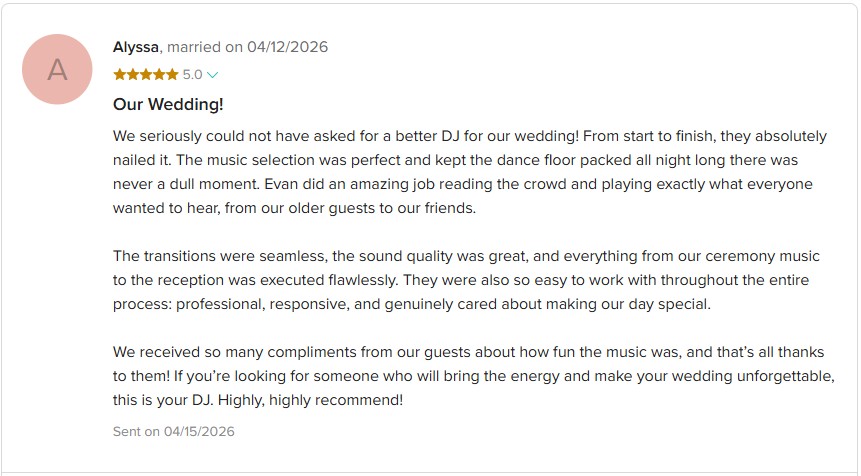This screenshot has height=476, width=861.
Task: Click the reviewer name Alyssa
Action: (x=136, y=47)
